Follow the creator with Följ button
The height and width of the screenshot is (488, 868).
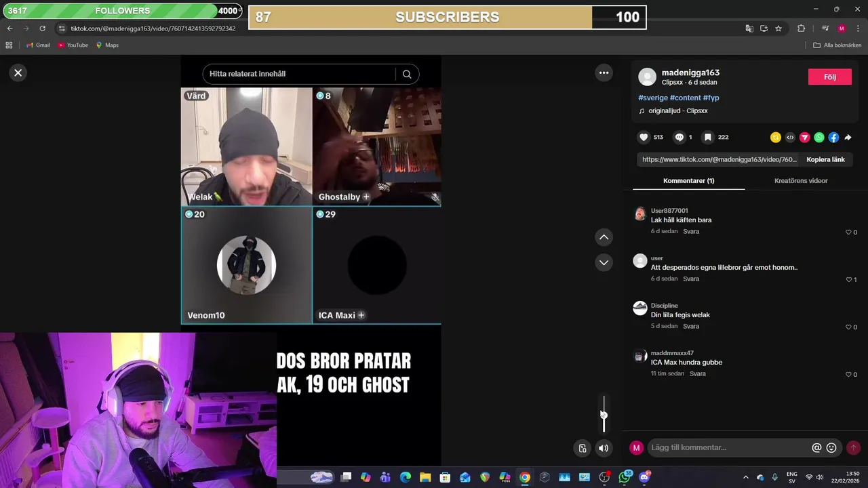(x=829, y=77)
